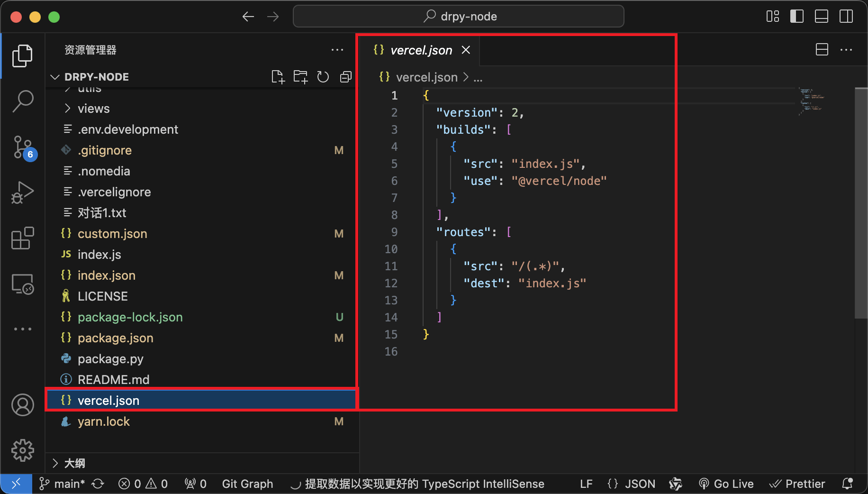Go forward in navigation history
Image resolution: width=868 pixels, height=494 pixels.
[x=273, y=17]
